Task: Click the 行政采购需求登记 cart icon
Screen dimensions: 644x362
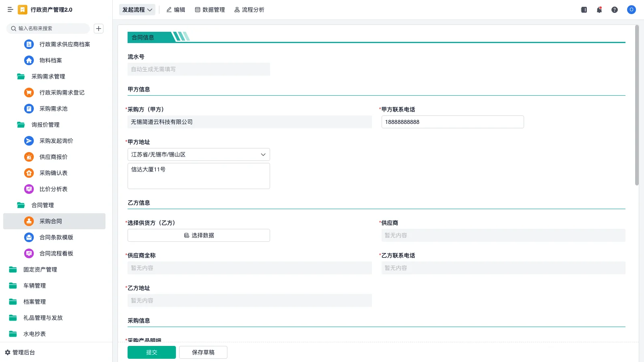Action: (x=29, y=93)
